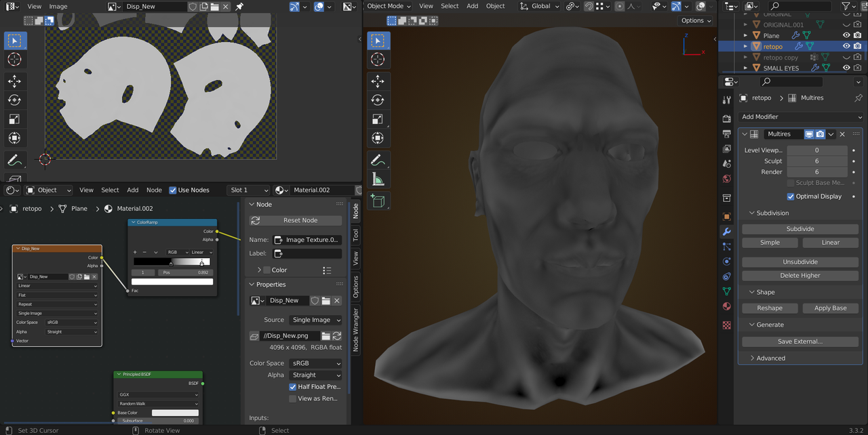868x435 pixels.
Task: Click the Reload image icon beside Disp_New.png
Action: 337,336
